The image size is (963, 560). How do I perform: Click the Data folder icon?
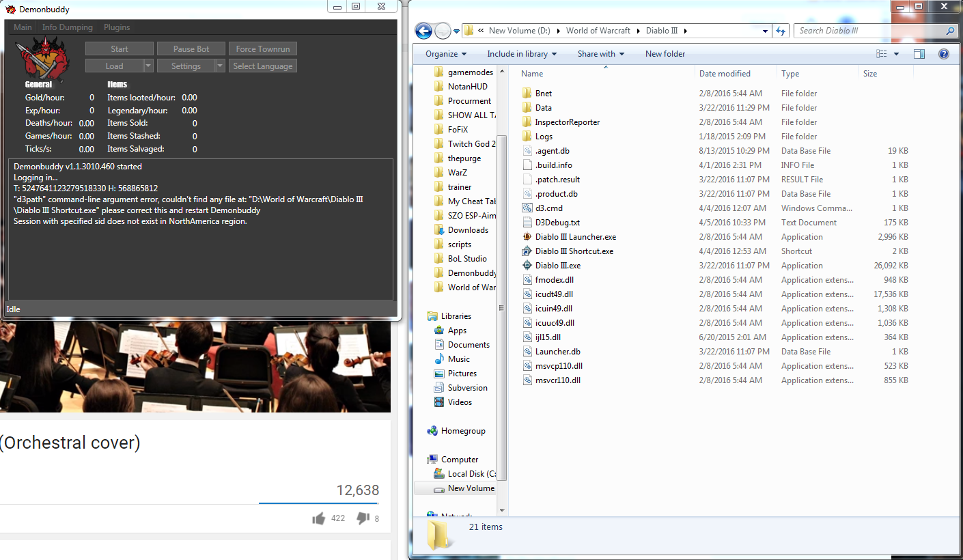tap(527, 108)
